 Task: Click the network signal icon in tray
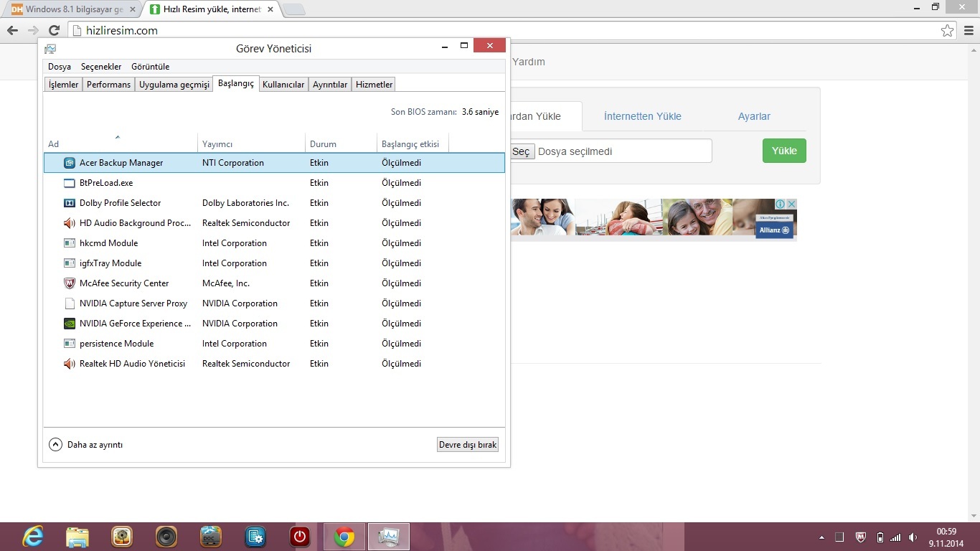point(895,537)
